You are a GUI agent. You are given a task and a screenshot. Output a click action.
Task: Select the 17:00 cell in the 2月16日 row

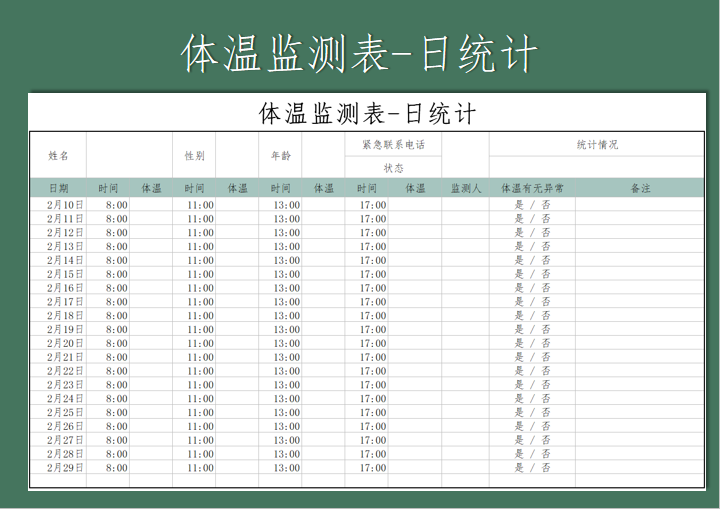pos(366,288)
